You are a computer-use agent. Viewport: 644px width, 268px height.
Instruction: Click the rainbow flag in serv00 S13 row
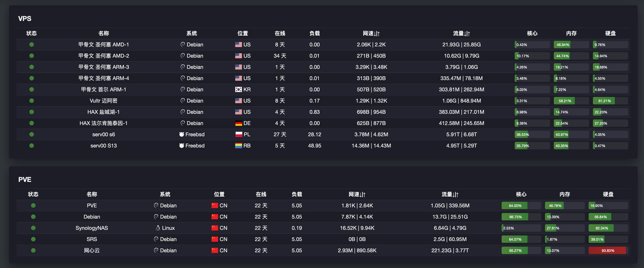click(238, 146)
